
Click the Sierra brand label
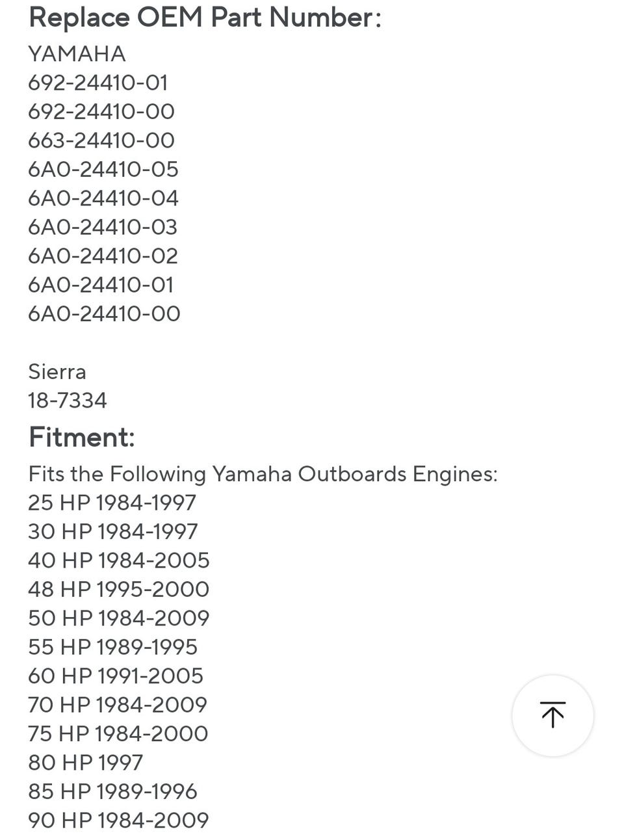[x=57, y=371]
